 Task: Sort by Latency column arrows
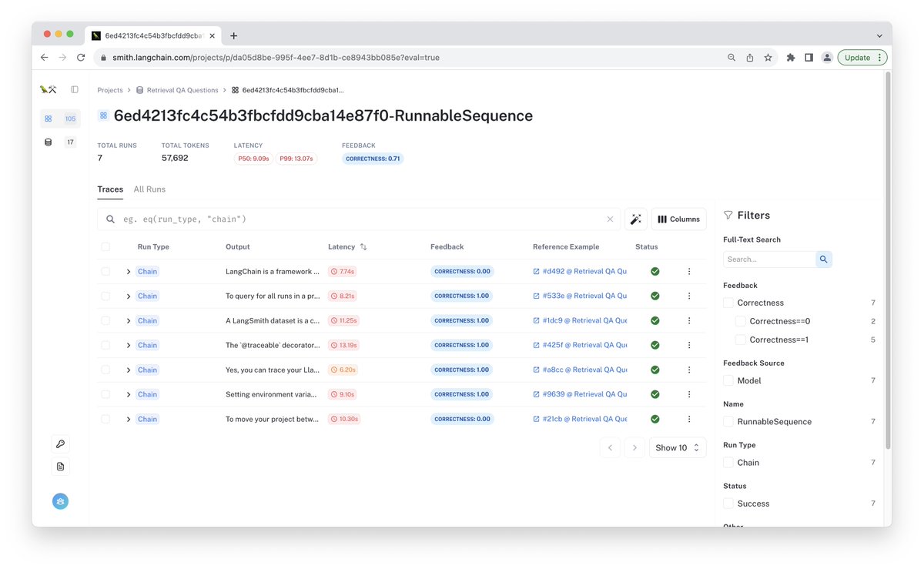pos(363,247)
